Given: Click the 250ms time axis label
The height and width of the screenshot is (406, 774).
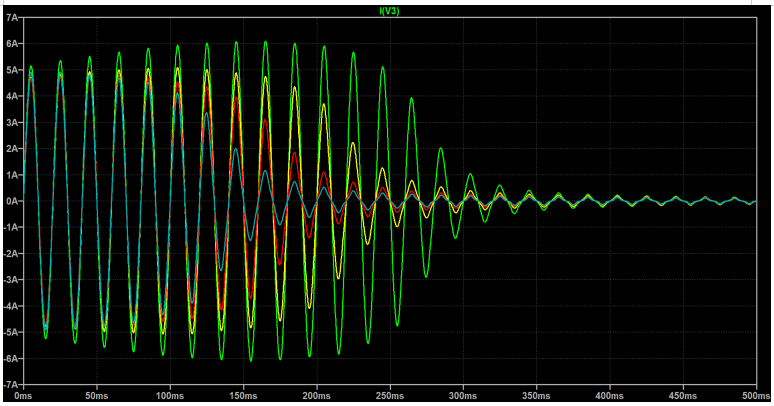Looking at the screenshot, I should tap(390, 396).
